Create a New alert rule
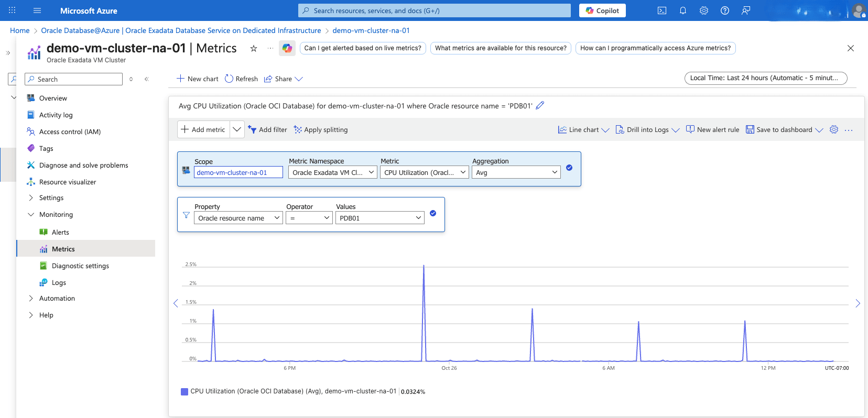This screenshot has width=868, height=418. [712, 129]
